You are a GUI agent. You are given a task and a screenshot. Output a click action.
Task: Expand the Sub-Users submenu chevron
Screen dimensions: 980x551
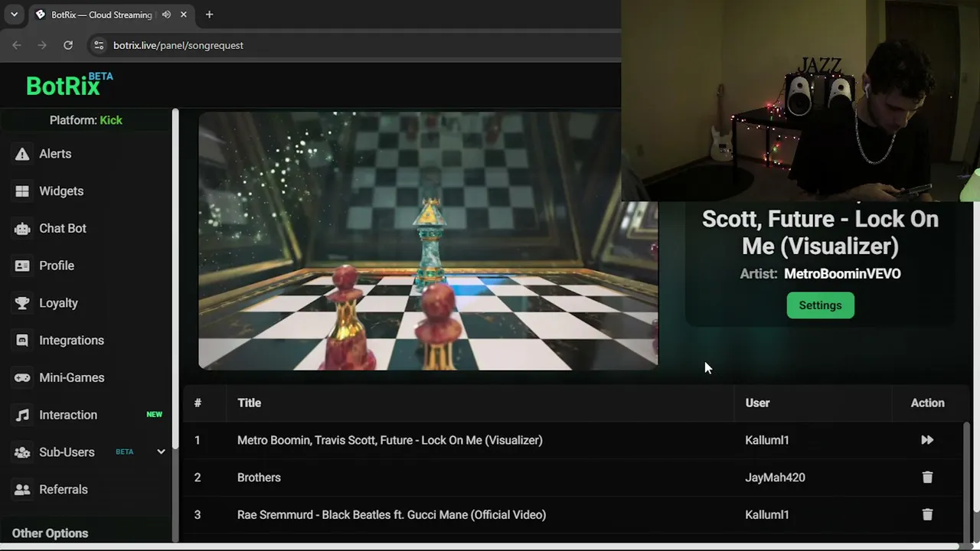pos(161,452)
